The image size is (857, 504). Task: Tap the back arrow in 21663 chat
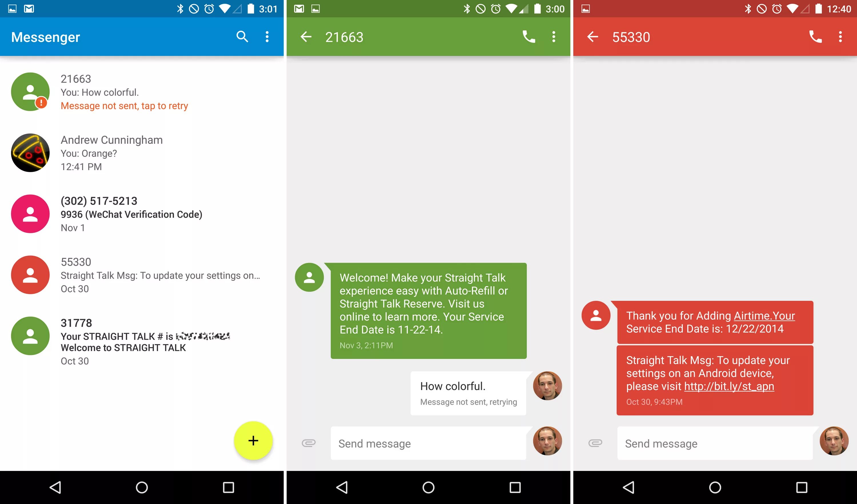pos(306,37)
